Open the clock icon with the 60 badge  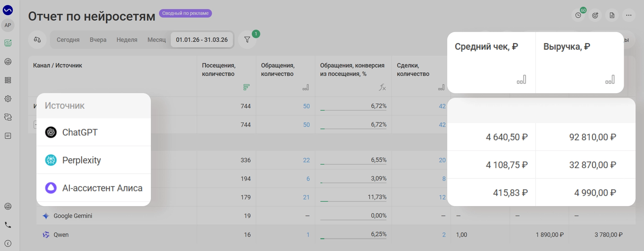(x=578, y=15)
